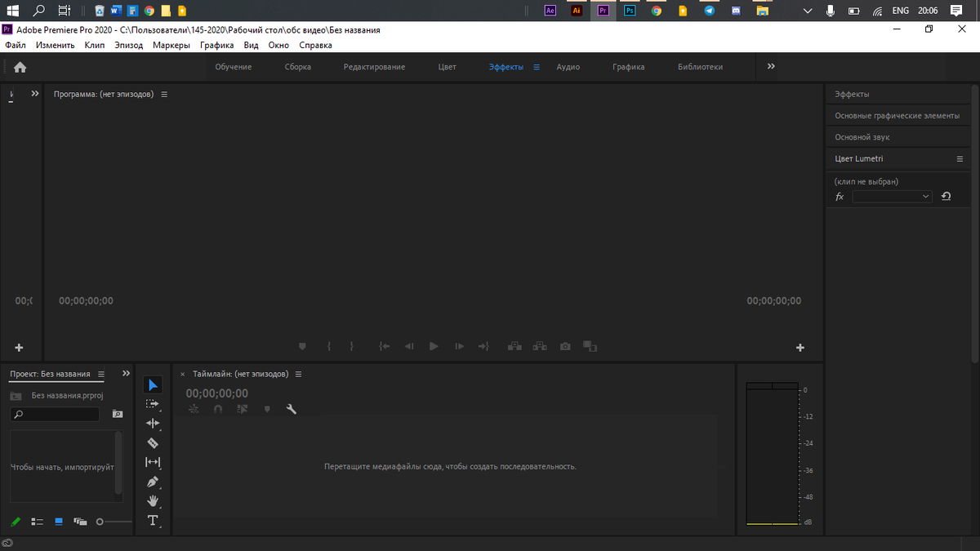Click the project search input field

point(55,415)
